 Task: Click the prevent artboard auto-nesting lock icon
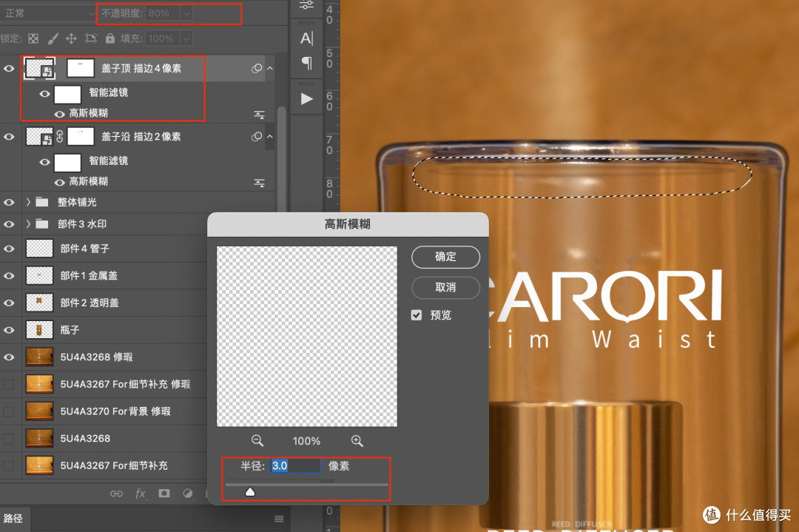(91, 38)
